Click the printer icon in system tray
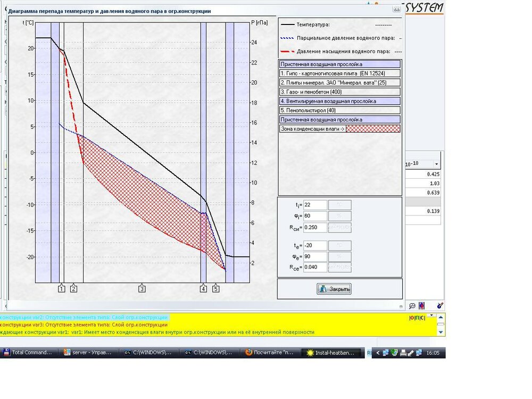Image resolution: width=532 pixels, height=399 pixels. coord(403,352)
